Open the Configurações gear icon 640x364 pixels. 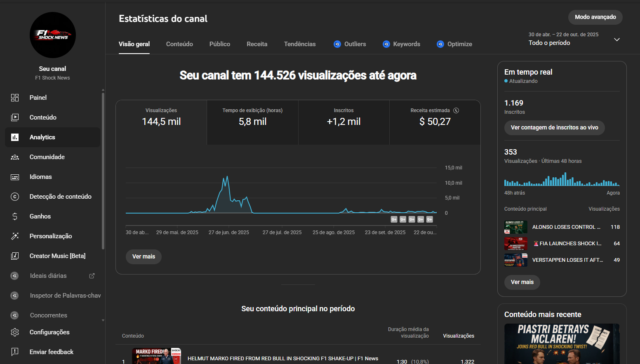pos(15,332)
